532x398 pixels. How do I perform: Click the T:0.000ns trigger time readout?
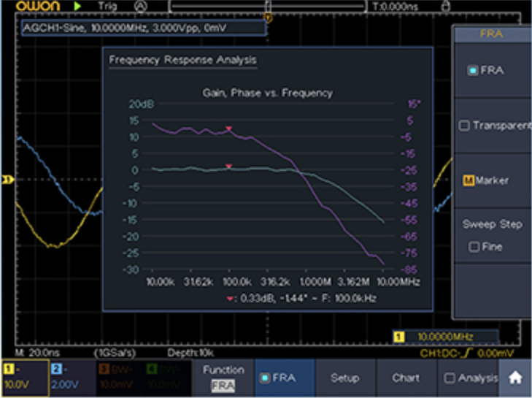395,6
